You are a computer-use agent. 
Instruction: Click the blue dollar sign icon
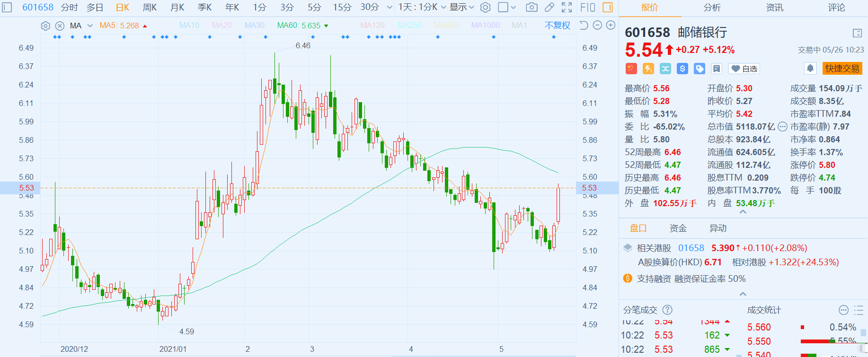pyautogui.click(x=682, y=69)
